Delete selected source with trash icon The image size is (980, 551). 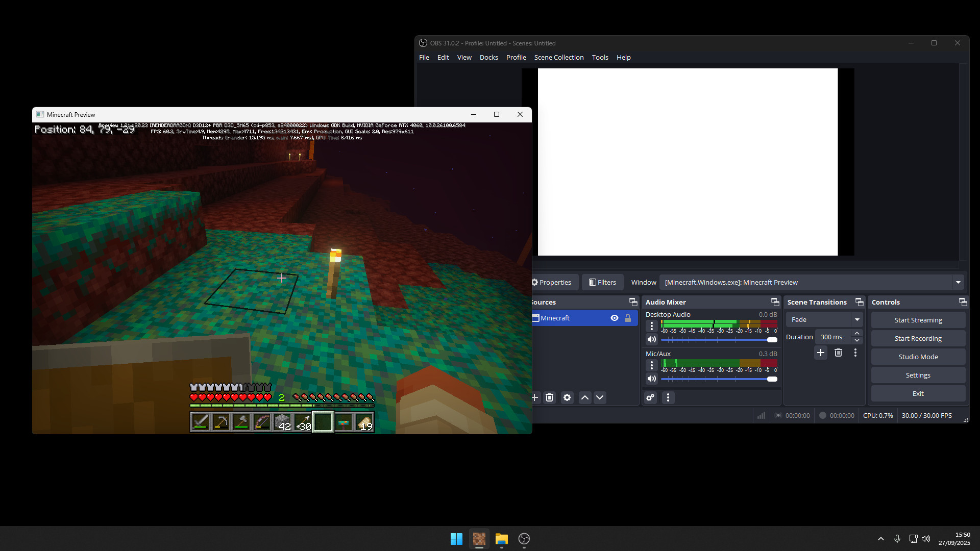pos(550,398)
